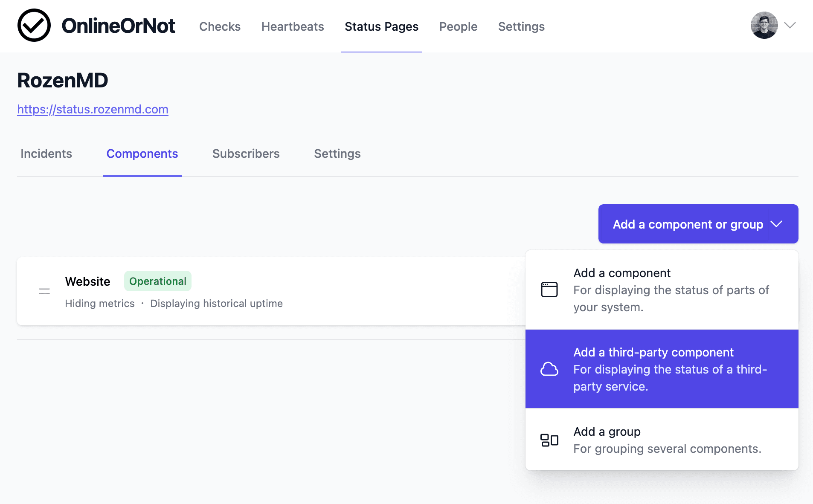
Task: Open the status.rozenmd.com link
Action: (x=93, y=109)
